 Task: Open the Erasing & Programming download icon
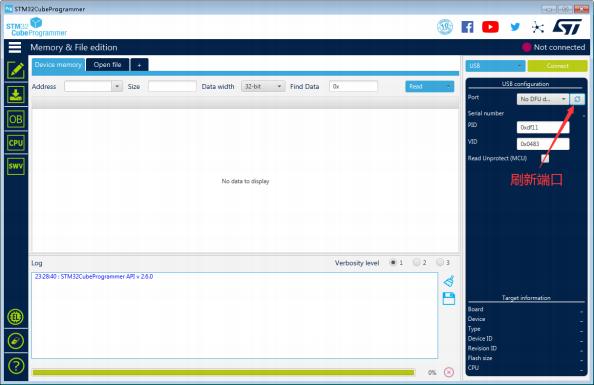(x=16, y=95)
